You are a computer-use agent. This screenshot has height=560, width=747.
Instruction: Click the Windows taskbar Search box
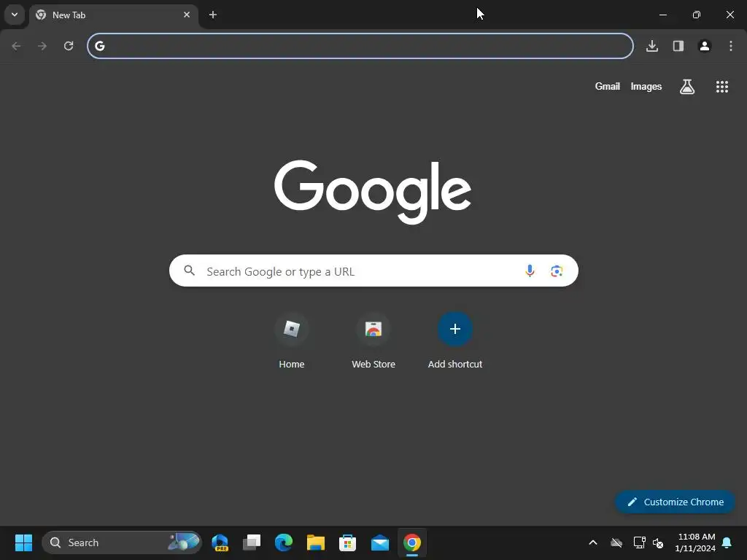pos(122,542)
